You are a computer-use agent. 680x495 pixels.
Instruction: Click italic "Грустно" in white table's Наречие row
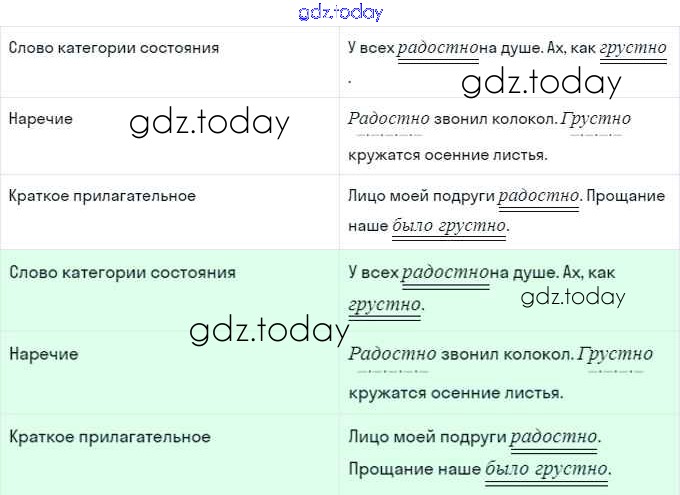click(596, 119)
